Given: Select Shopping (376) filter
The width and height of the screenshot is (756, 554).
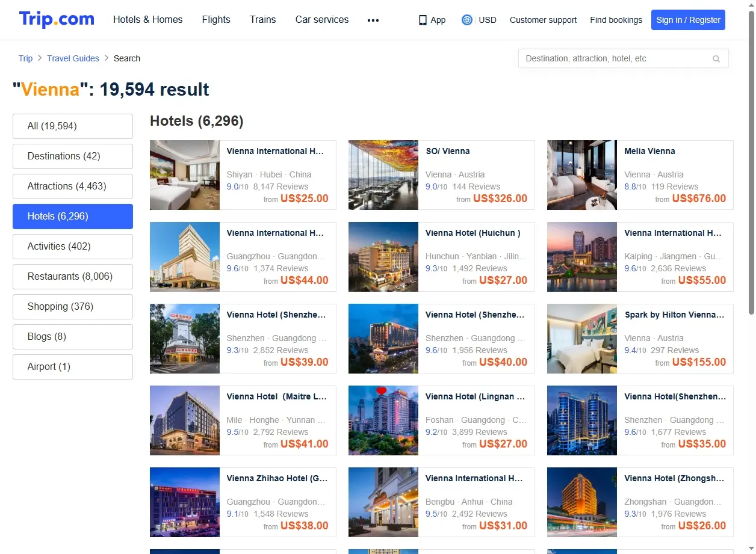Looking at the screenshot, I should point(73,307).
